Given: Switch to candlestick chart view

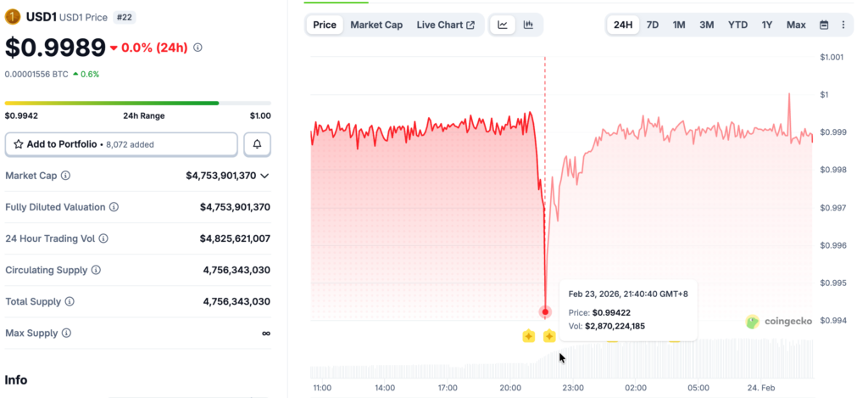Looking at the screenshot, I should click(528, 25).
